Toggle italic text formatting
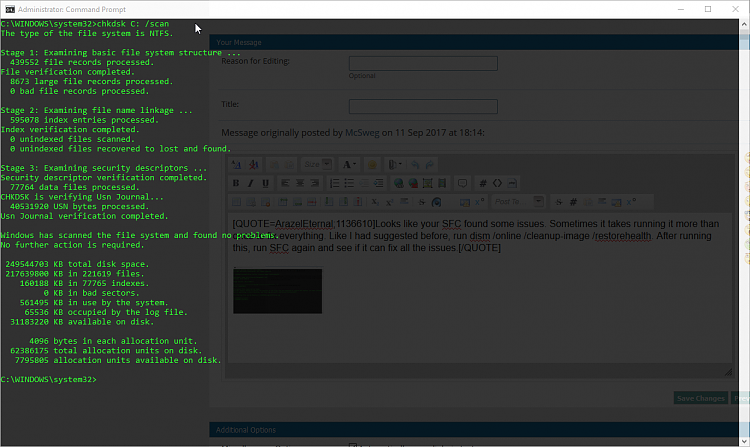 tap(250, 184)
